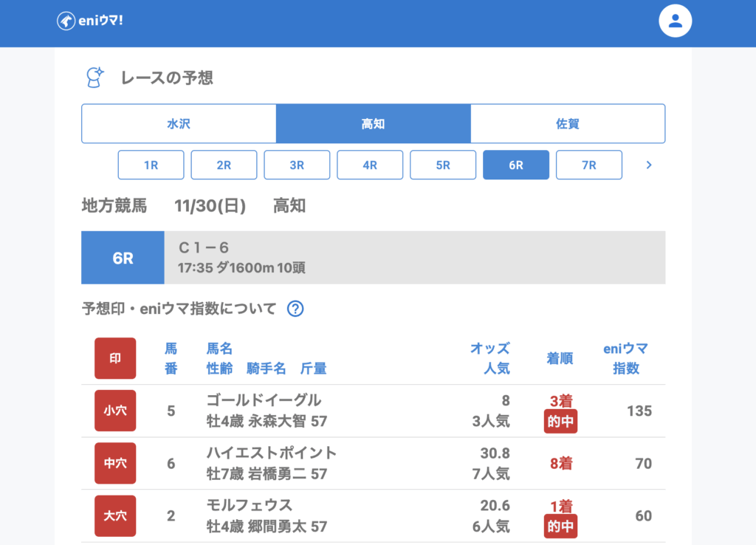
Task: Click the 中穴 mark badge
Action: [115, 463]
